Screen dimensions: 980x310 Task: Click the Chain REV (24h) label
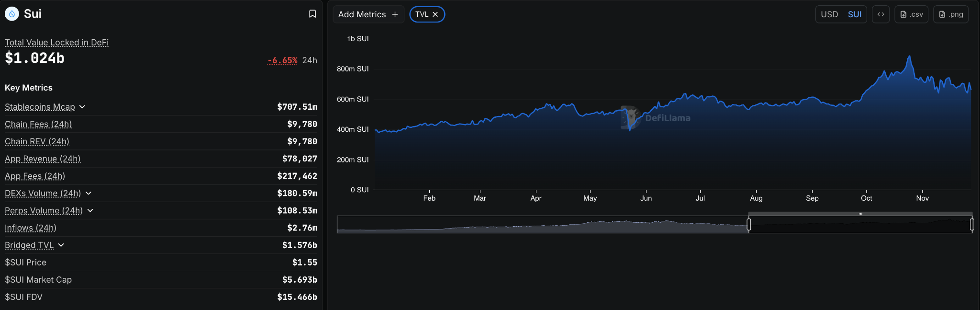pos(37,141)
